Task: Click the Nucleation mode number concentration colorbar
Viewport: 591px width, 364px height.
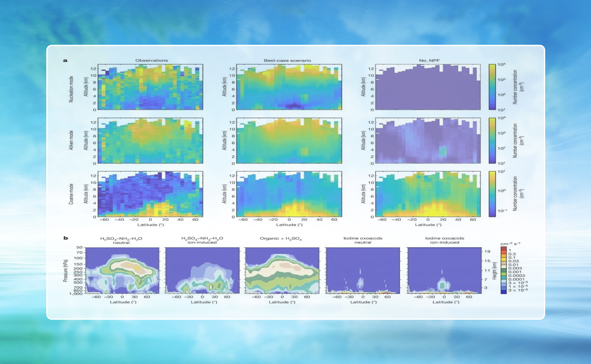Action: 492,87
